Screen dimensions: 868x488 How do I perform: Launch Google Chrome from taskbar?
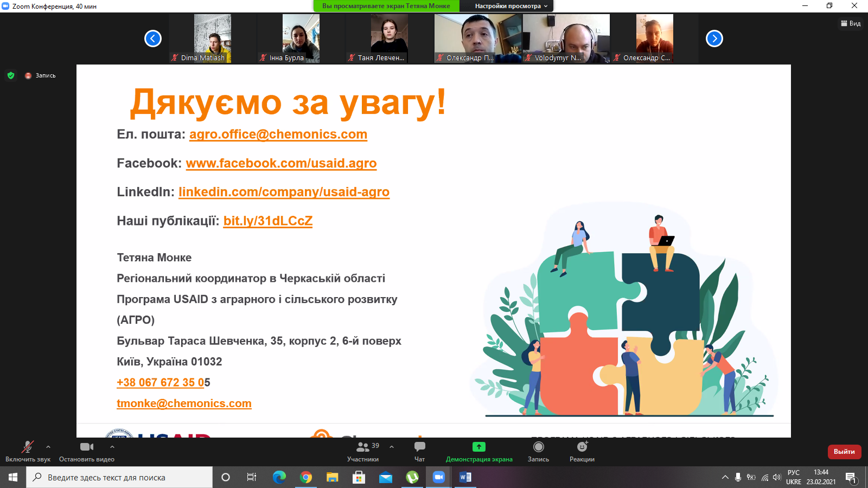[306, 477]
